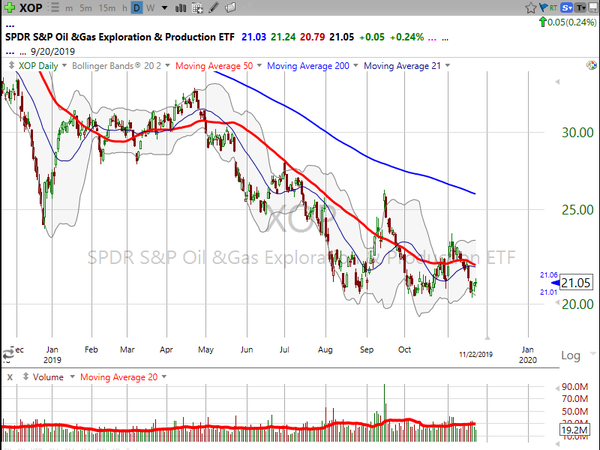Select the pencil drawing tools icon
The width and height of the screenshot is (600, 450).
pos(214,8)
